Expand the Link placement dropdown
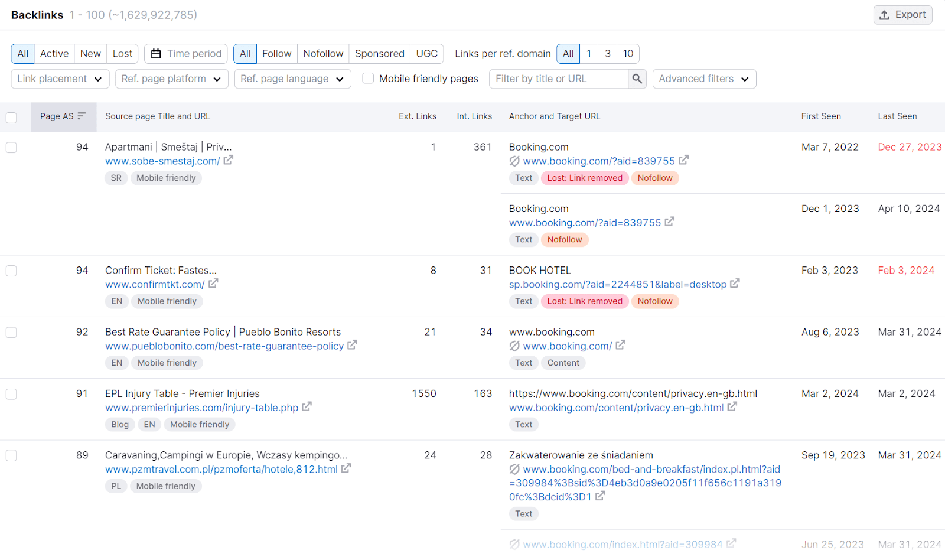945x560 pixels. pos(60,79)
